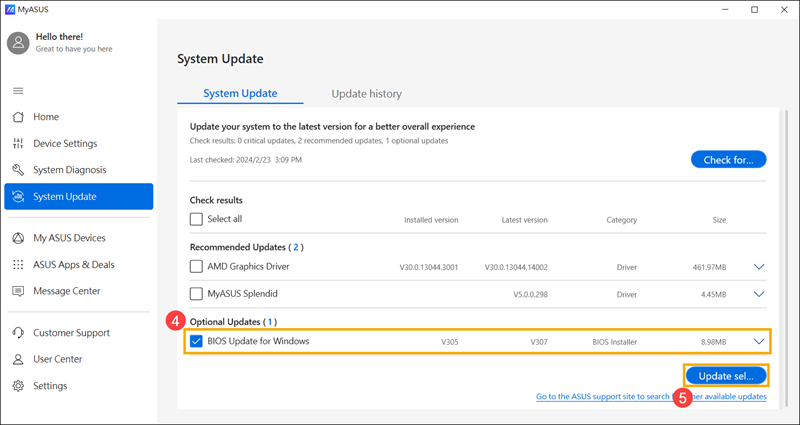
Task: Click the Size column header
Action: point(719,220)
